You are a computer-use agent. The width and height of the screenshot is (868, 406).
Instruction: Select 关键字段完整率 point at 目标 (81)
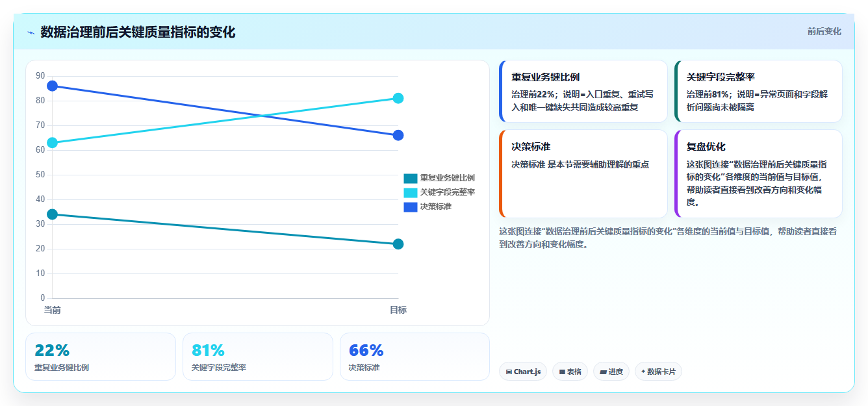(x=398, y=98)
